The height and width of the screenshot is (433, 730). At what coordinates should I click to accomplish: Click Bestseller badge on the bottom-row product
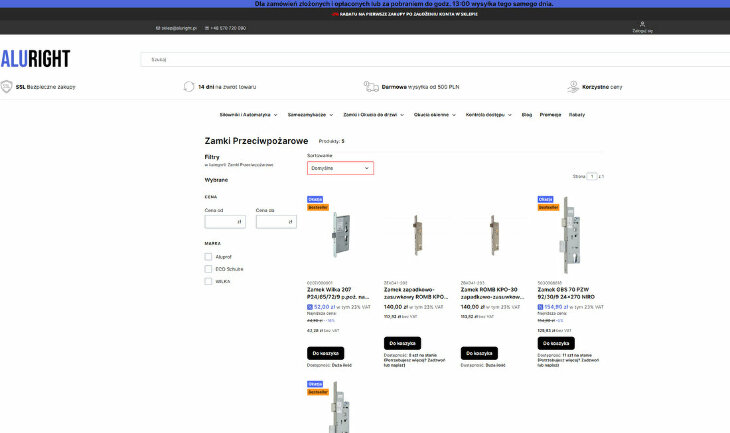point(318,392)
